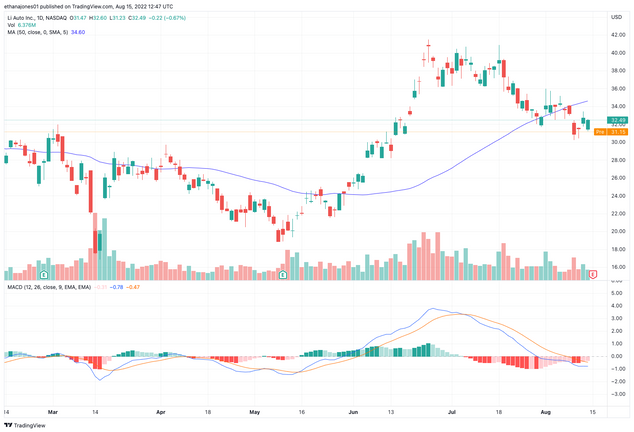Viewport: 634px width, 432px height.
Task: Click the Jun label on time axis
Action: click(x=353, y=412)
